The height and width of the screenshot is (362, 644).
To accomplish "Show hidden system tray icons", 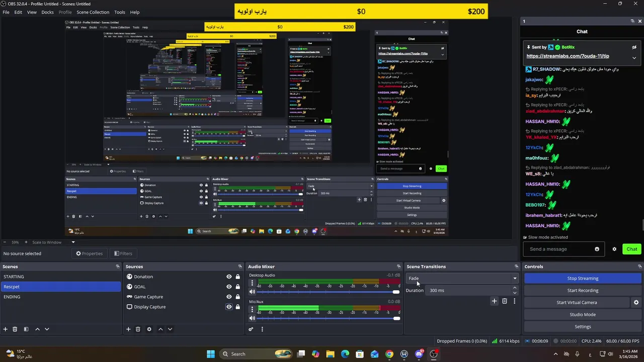I will [555, 354].
